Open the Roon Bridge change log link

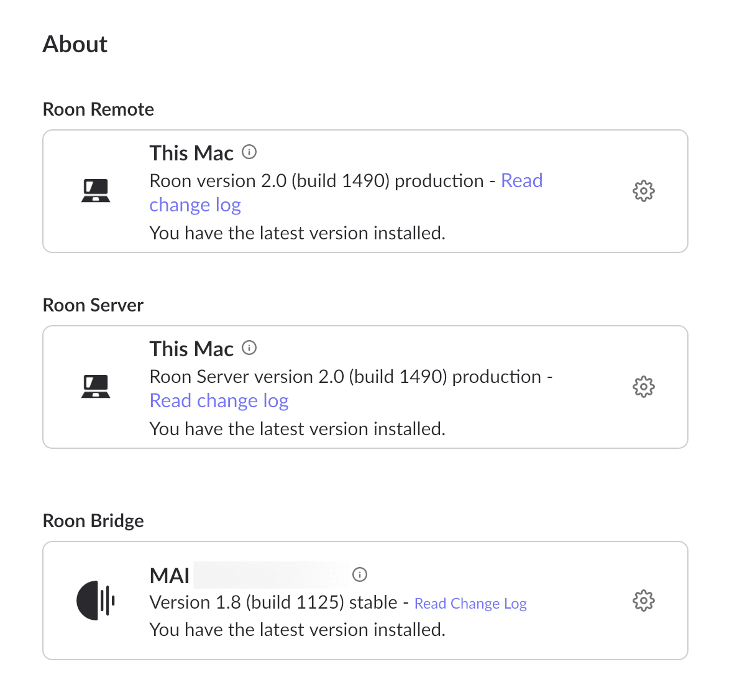[x=470, y=603]
